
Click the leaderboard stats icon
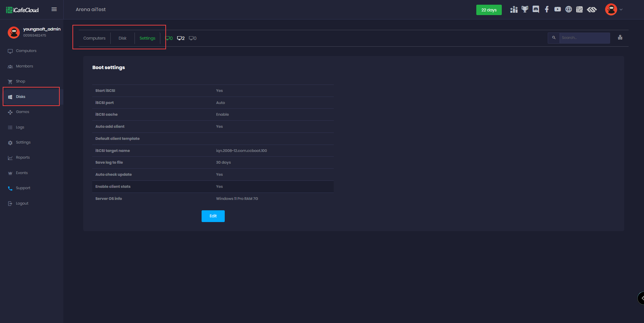pyautogui.click(x=514, y=9)
